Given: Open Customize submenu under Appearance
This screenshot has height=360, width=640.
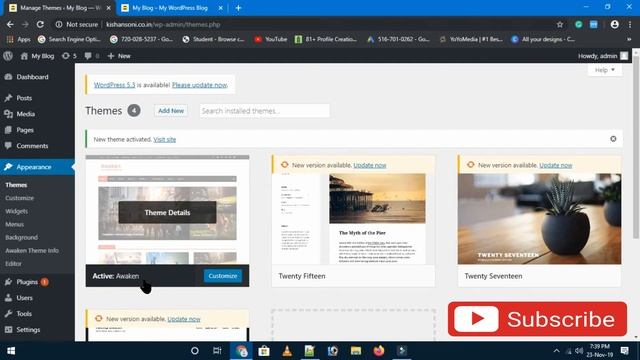Looking at the screenshot, I should tap(20, 198).
